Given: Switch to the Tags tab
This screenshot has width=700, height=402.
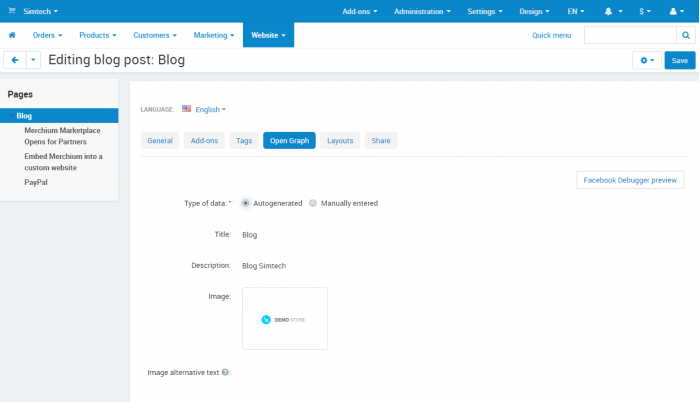Looking at the screenshot, I should pos(244,141).
